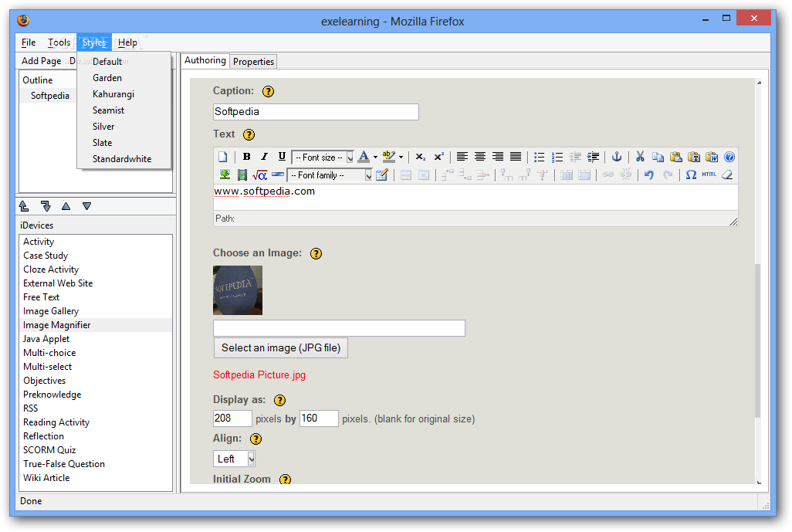
Task: Open the Align Left dropdown
Action: [234, 459]
